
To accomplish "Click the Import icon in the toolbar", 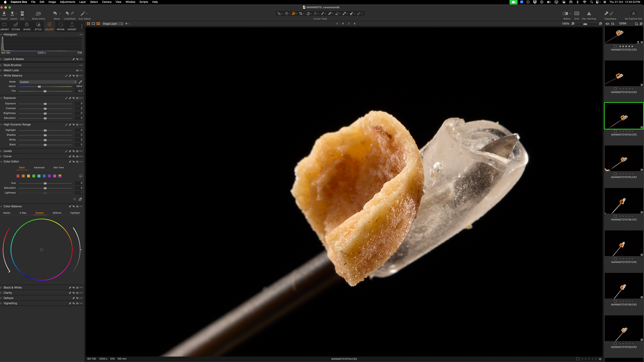I will [x=4, y=13].
